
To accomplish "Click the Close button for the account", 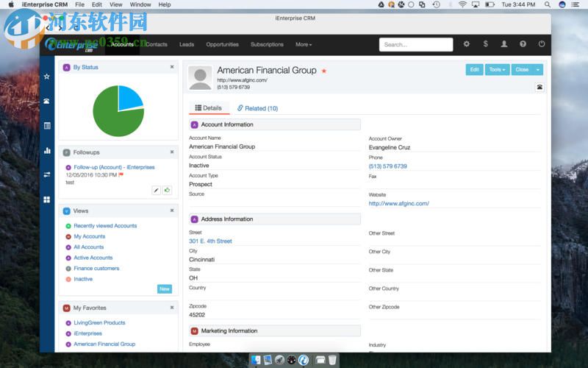I will click(x=522, y=69).
